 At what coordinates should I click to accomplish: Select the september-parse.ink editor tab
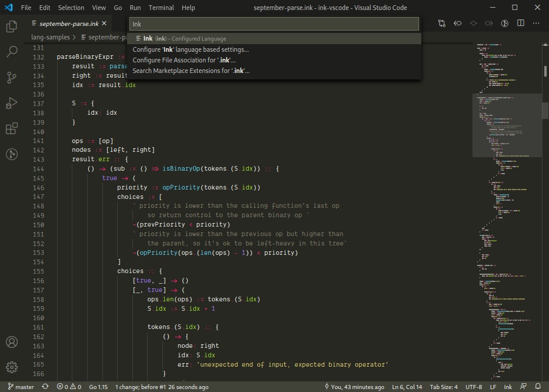tap(69, 24)
